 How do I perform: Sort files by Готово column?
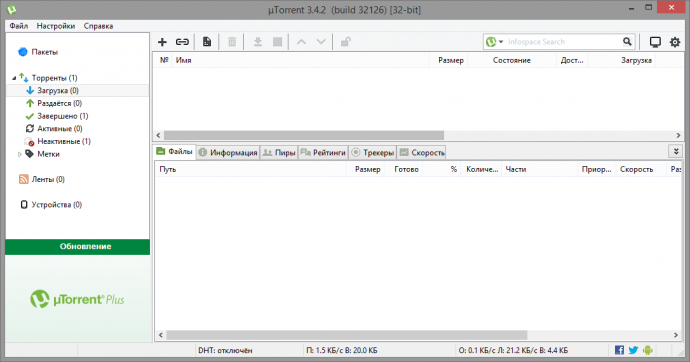click(x=403, y=169)
